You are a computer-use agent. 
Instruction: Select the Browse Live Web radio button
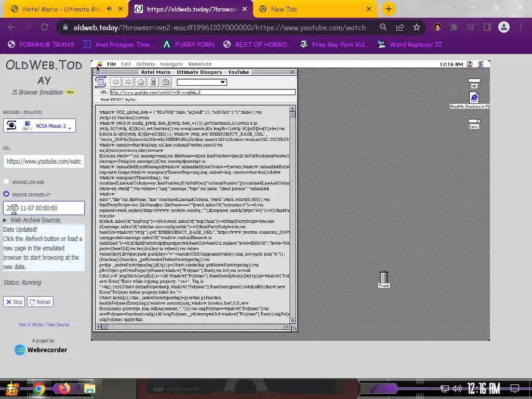pyautogui.click(x=6, y=181)
